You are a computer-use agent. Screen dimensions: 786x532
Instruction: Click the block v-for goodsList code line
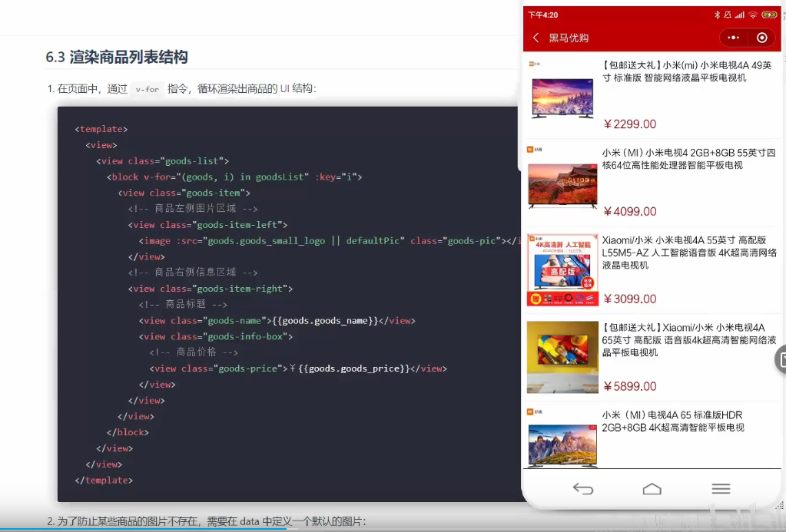click(x=234, y=177)
